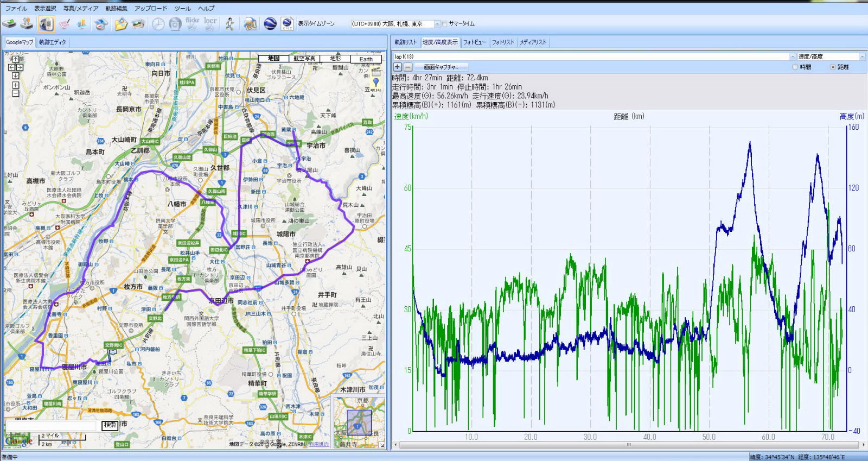Click the overview minimap collapse arrow
The width and height of the screenshot is (868, 461).
point(382,445)
